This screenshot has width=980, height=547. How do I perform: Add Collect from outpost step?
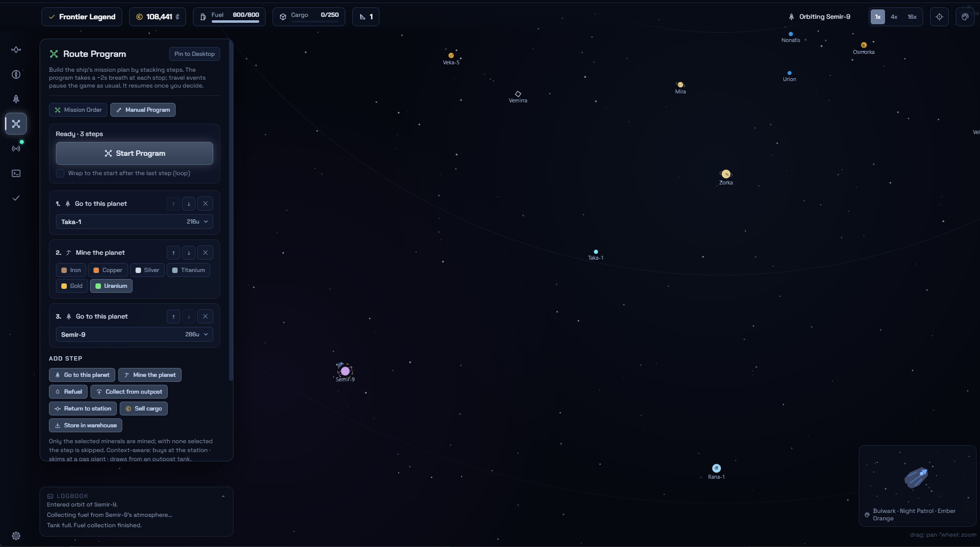coord(129,392)
